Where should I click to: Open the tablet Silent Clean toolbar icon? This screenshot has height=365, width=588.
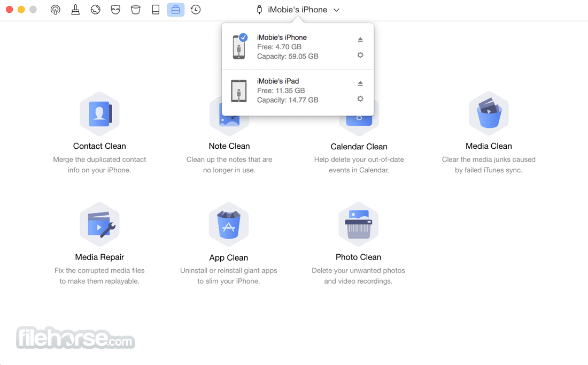[156, 10]
